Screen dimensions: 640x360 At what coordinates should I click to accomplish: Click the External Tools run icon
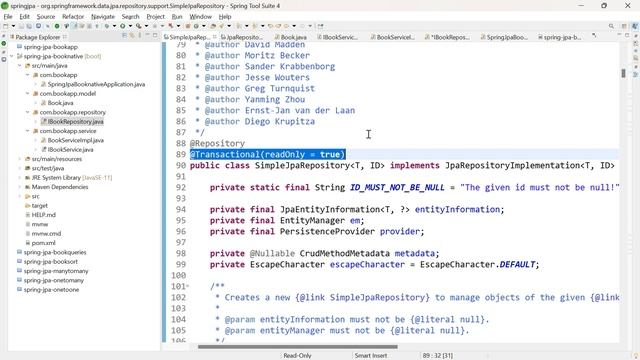[138, 26]
